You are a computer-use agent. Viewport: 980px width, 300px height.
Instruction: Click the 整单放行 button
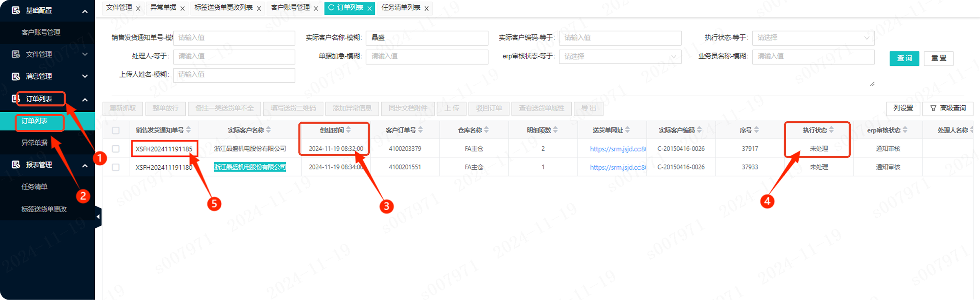(165, 108)
